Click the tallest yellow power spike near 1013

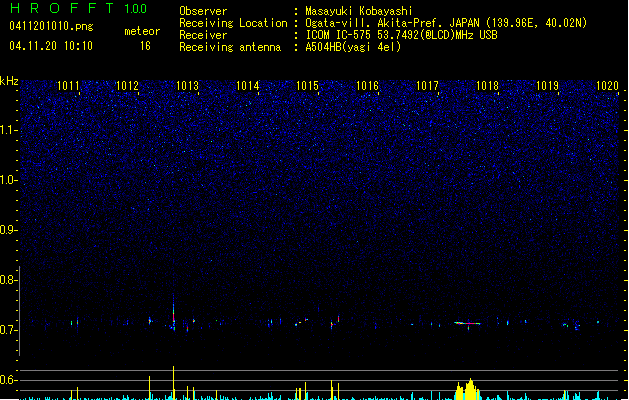tap(174, 382)
